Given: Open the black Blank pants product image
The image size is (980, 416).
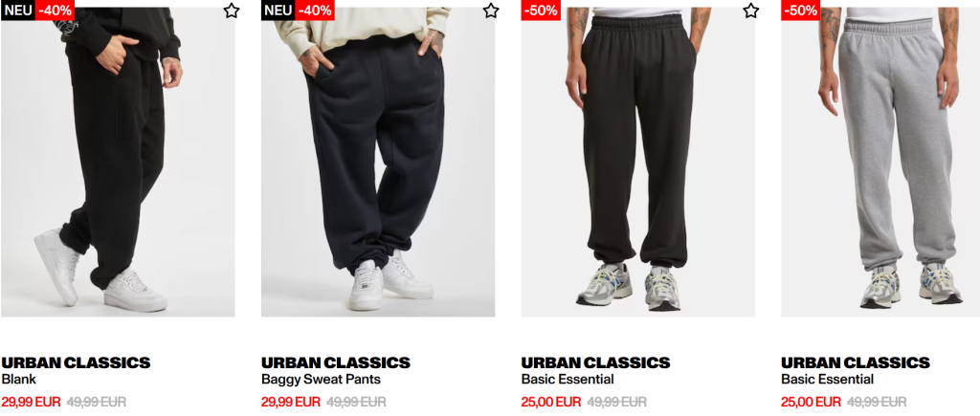Looking at the screenshot, I should (118, 163).
